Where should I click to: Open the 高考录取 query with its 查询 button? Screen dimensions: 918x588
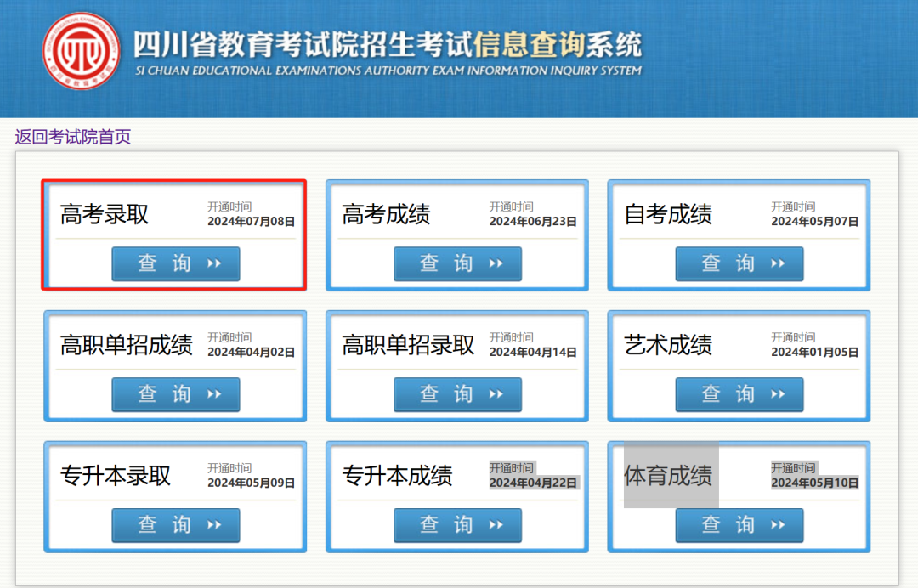[176, 263]
